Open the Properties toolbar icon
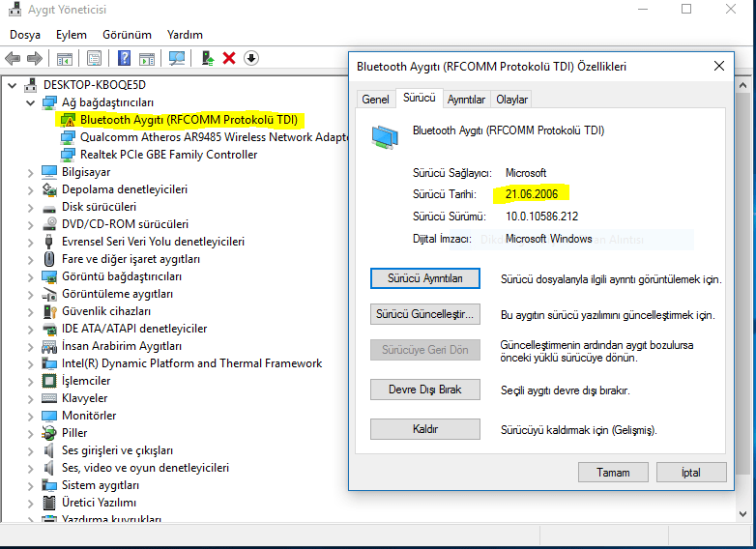The height and width of the screenshot is (549, 756). (94, 58)
